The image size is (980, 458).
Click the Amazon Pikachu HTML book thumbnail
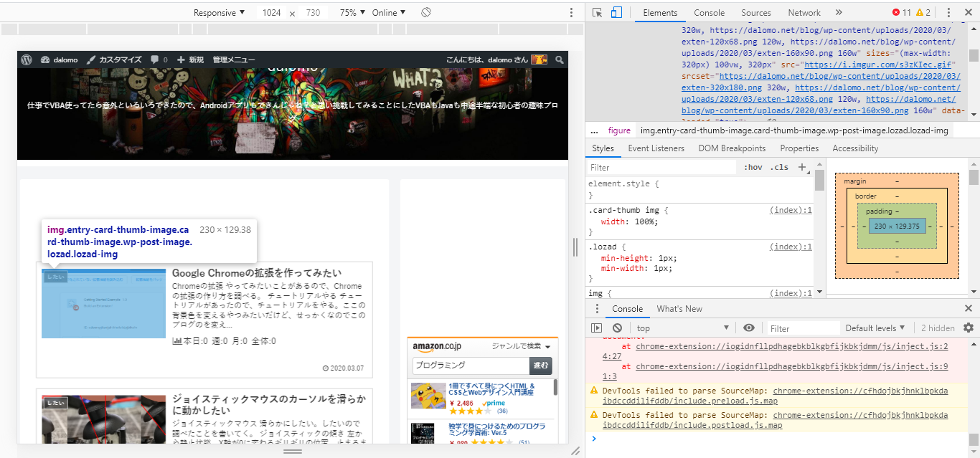coord(428,396)
